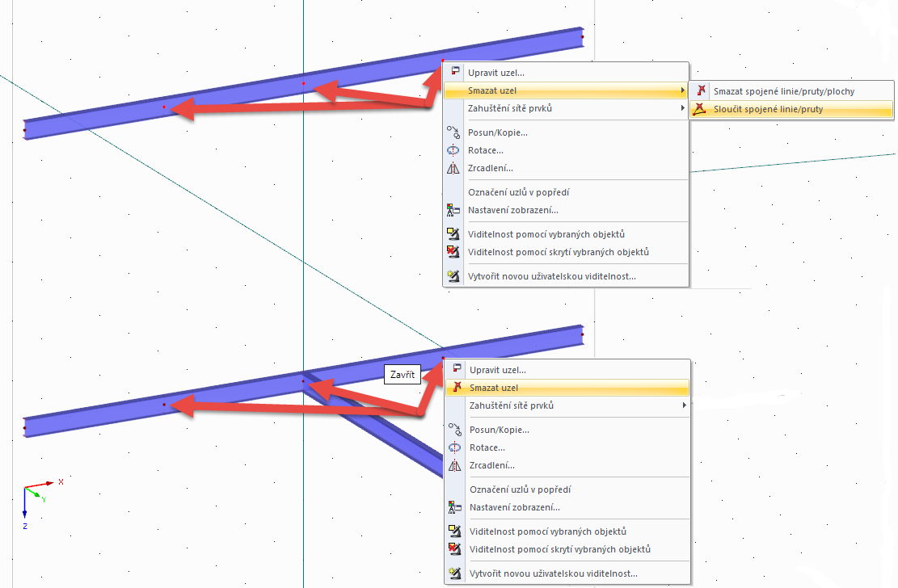Click the Nastavení zobrazení icon in the upper menu
The image size is (898, 588).
tap(453, 210)
